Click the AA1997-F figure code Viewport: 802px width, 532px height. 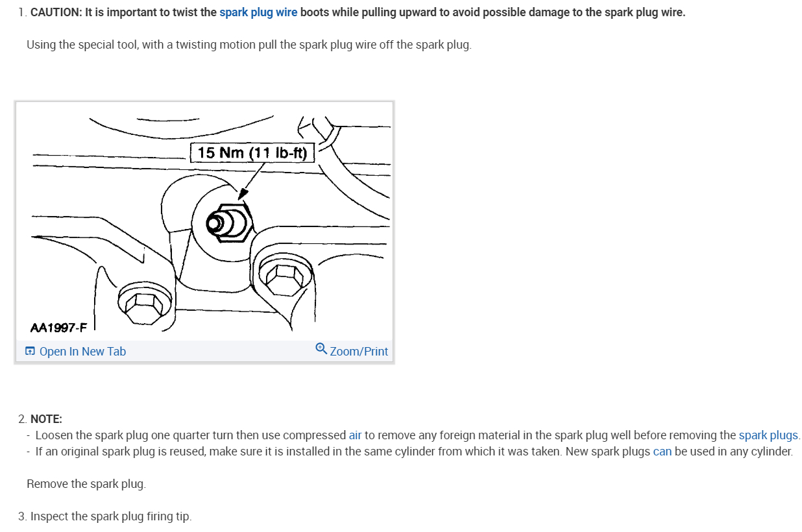coord(59,326)
